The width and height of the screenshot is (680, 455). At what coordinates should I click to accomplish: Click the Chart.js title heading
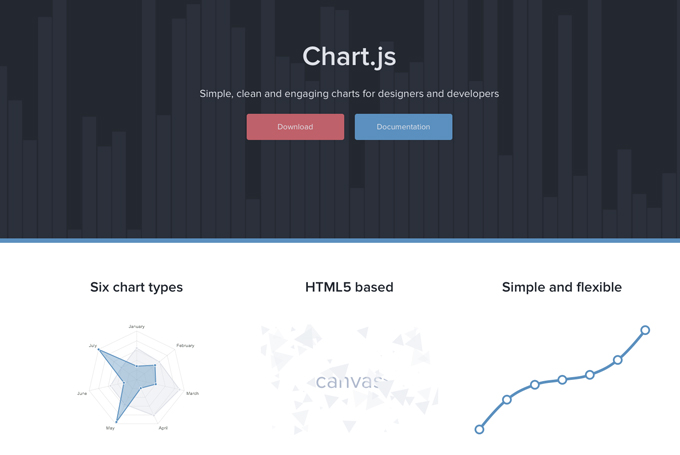(x=349, y=57)
